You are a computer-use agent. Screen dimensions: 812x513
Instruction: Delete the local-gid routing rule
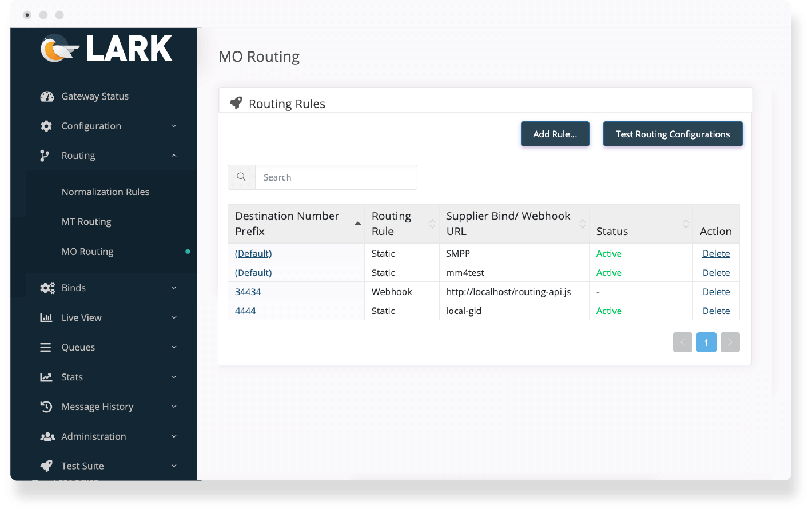coord(716,311)
